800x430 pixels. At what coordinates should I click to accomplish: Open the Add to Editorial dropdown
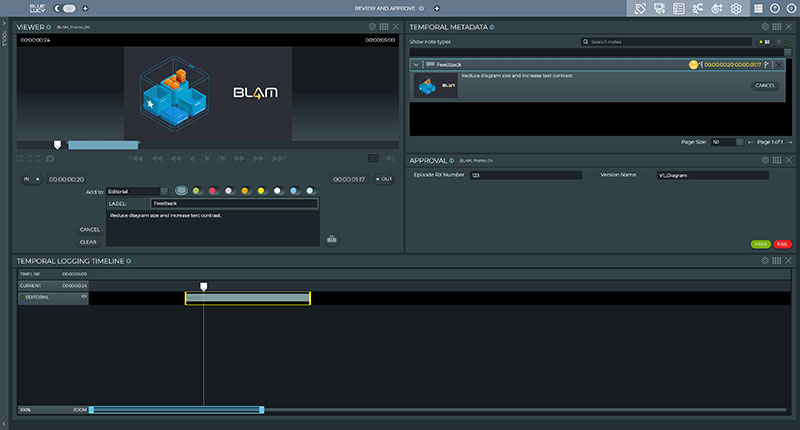tap(138, 191)
